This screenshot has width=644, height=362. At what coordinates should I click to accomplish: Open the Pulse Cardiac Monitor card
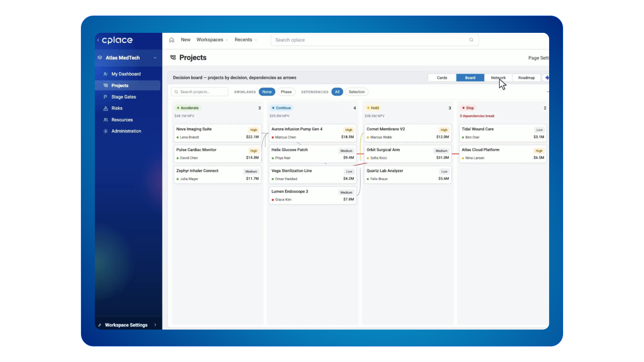tap(218, 154)
